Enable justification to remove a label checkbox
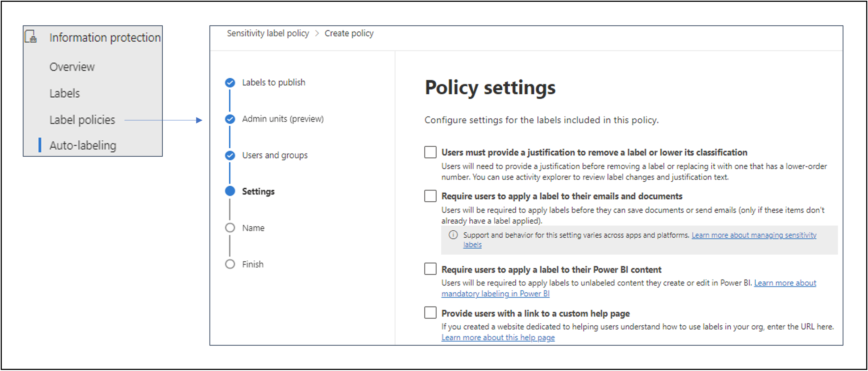Image resolution: width=868 pixels, height=371 pixels. coord(430,152)
